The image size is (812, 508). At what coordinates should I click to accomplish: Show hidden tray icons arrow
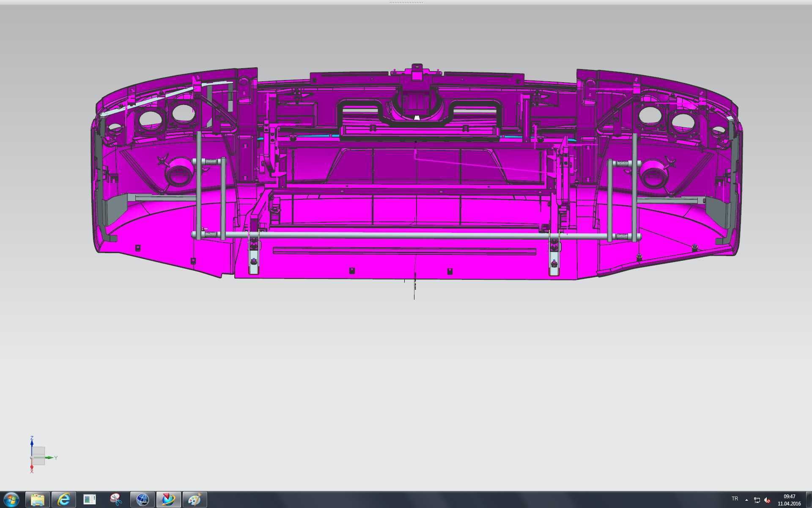point(746,500)
